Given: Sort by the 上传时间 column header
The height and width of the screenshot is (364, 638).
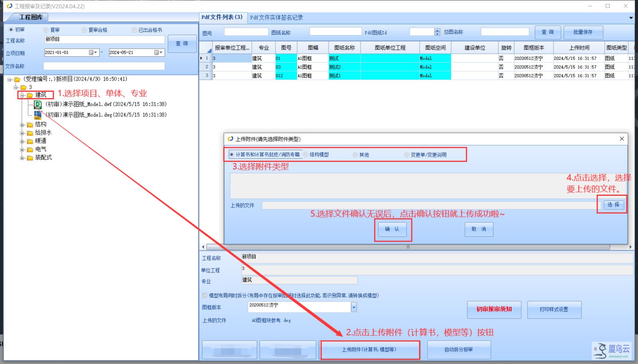Looking at the screenshot, I should click(x=579, y=47).
